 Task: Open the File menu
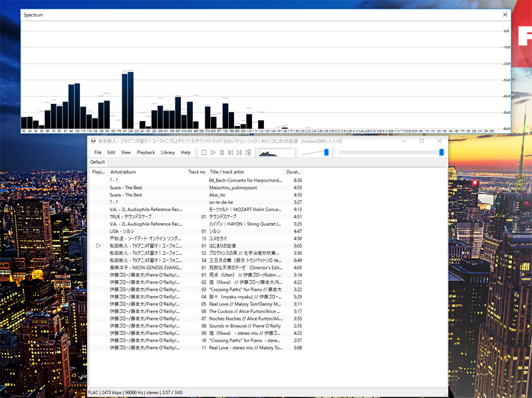coord(98,152)
